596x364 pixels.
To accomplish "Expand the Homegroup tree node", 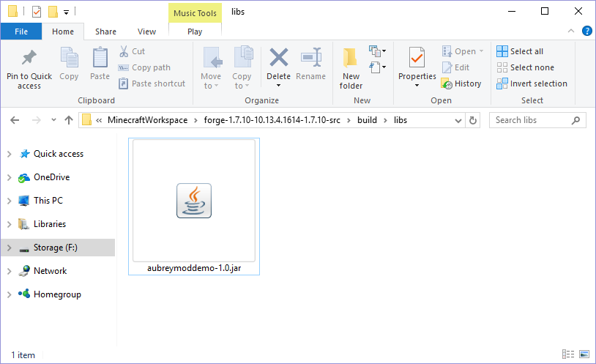I will pyautogui.click(x=10, y=294).
